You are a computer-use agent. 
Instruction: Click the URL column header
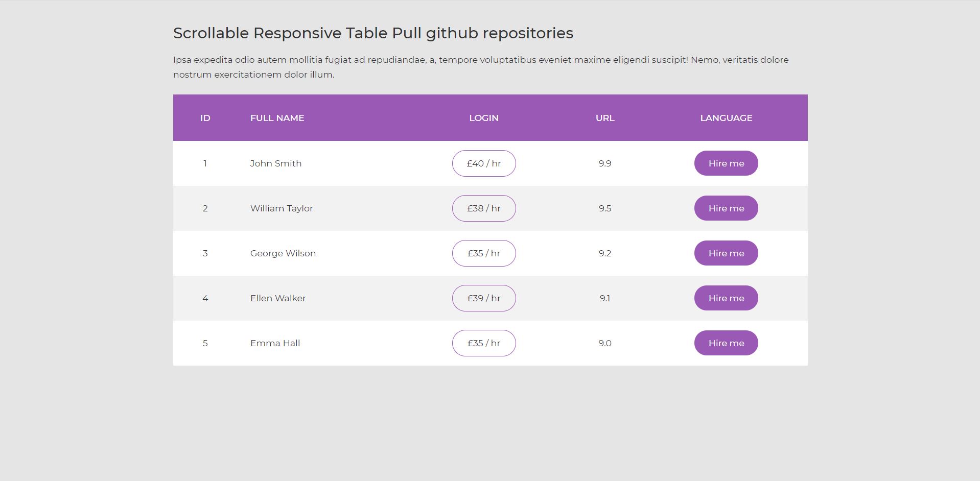[x=604, y=118]
